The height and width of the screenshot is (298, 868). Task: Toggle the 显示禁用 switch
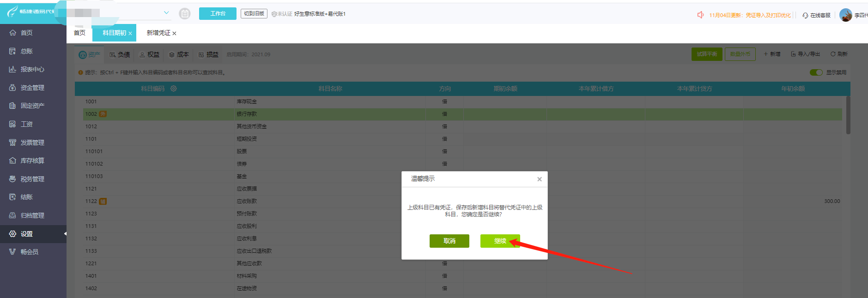point(816,72)
